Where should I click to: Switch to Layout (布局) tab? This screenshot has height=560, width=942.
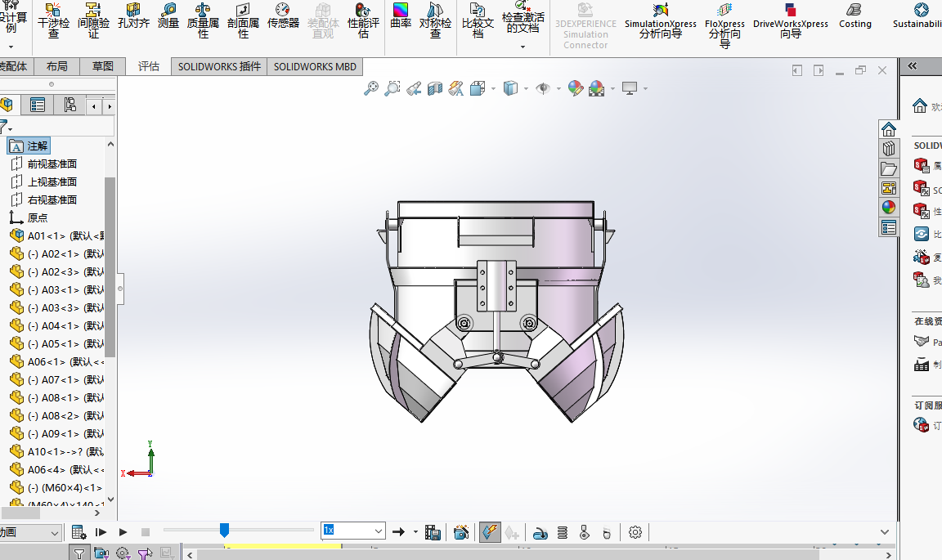[x=57, y=66]
